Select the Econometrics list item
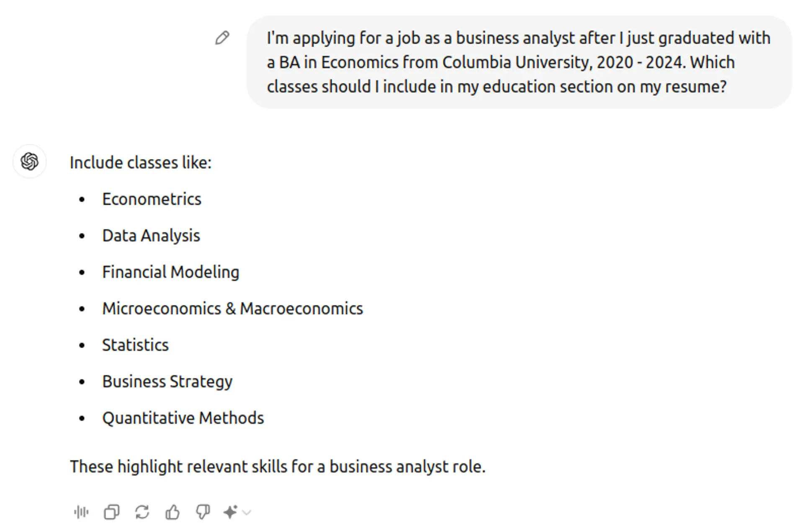The width and height of the screenshot is (804, 532). [152, 199]
